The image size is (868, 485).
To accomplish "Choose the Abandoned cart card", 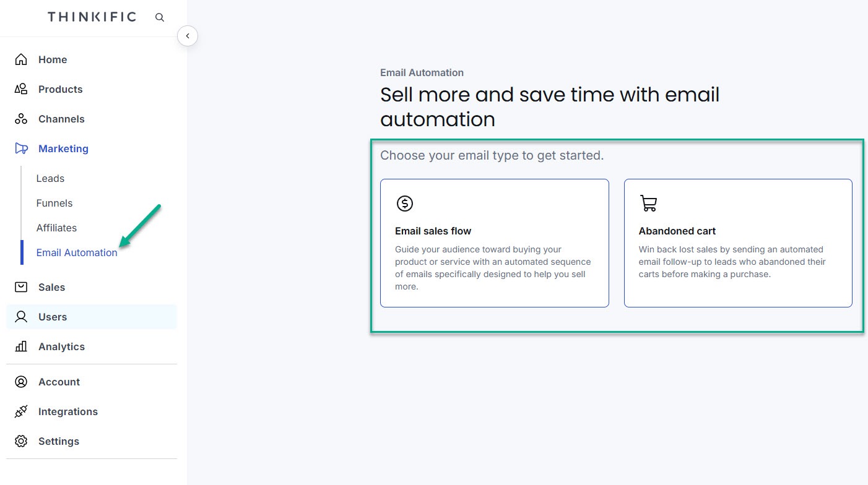I will [738, 243].
